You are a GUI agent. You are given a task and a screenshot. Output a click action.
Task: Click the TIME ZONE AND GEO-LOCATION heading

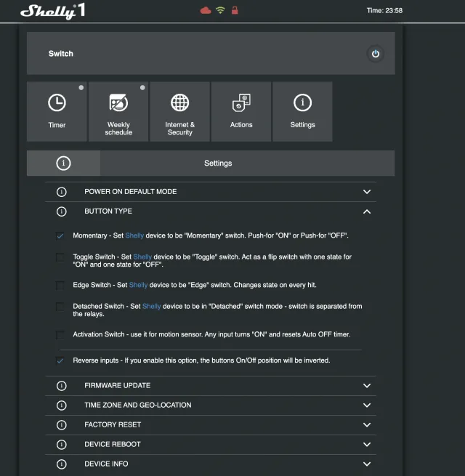point(138,406)
